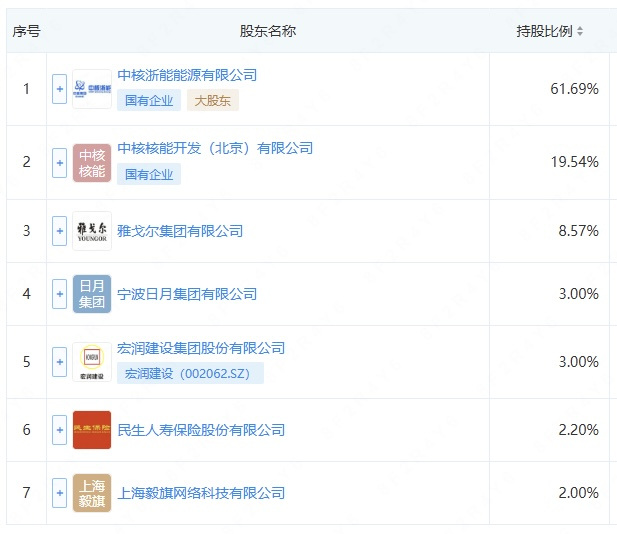Sort by 持股比例 column arrows
The image size is (617, 534).
click(x=580, y=32)
